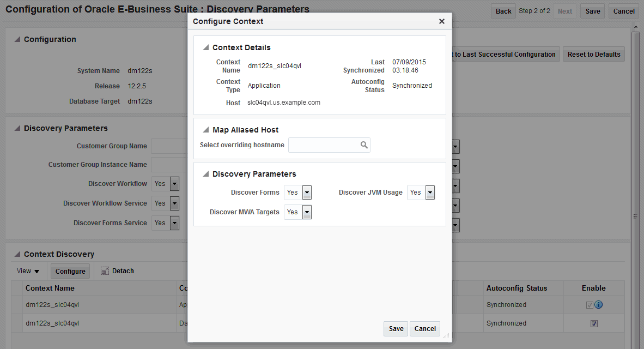
Task: Click the info icon beside Enable checkbox
Action: (x=598, y=305)
